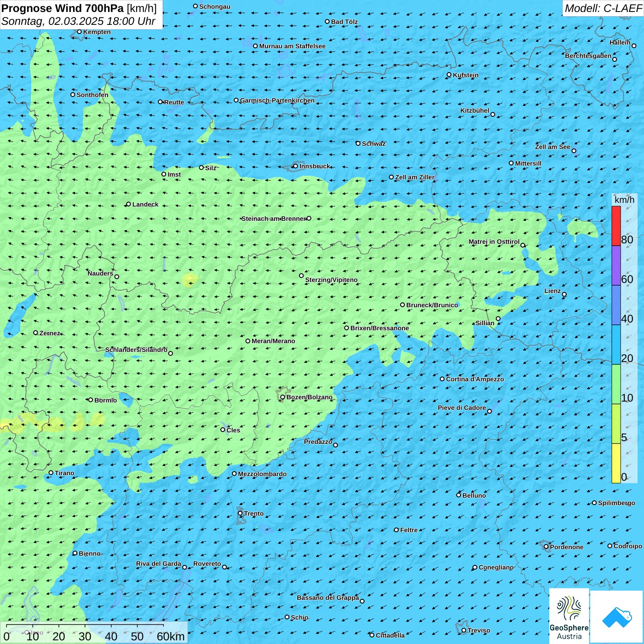Image resolution: width=644 pixels, height=644 pixels.
Task: Select the Bozen/Bolzano city marker
Action: (282, 397)
